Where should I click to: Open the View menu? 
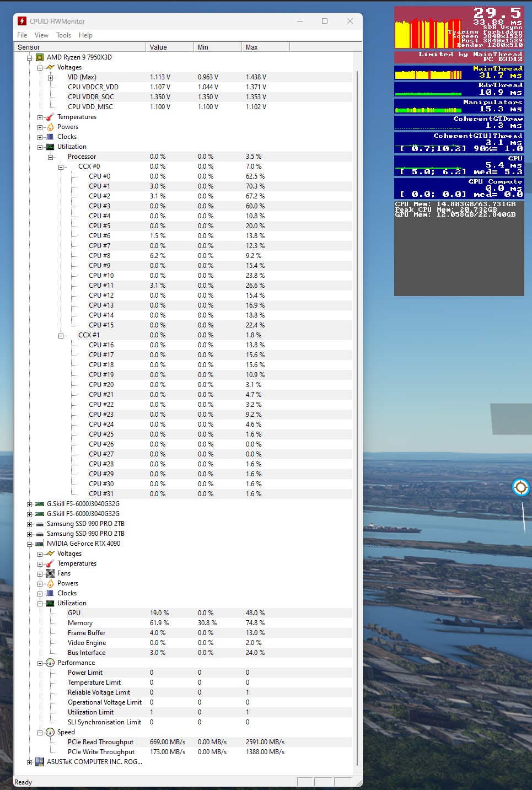pyautogui.click(x=42, y=35)
